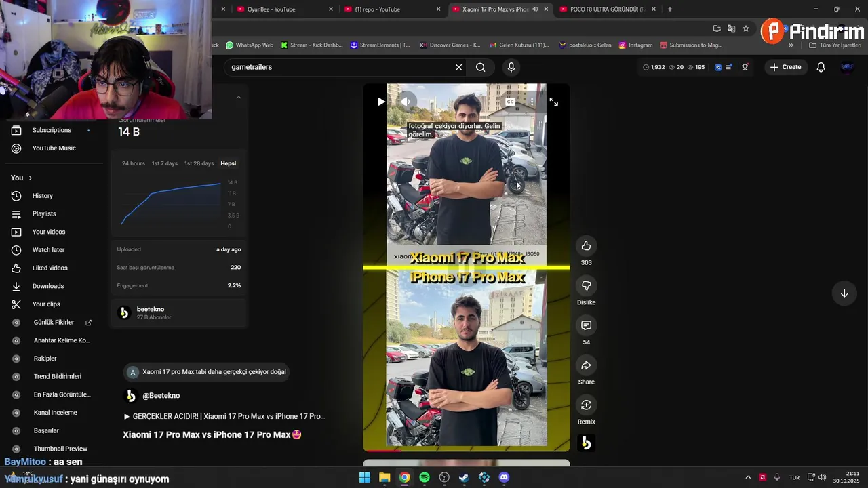Submit the YouTube search
Screen dimensions: 868x488
click(x=481, y=67)
